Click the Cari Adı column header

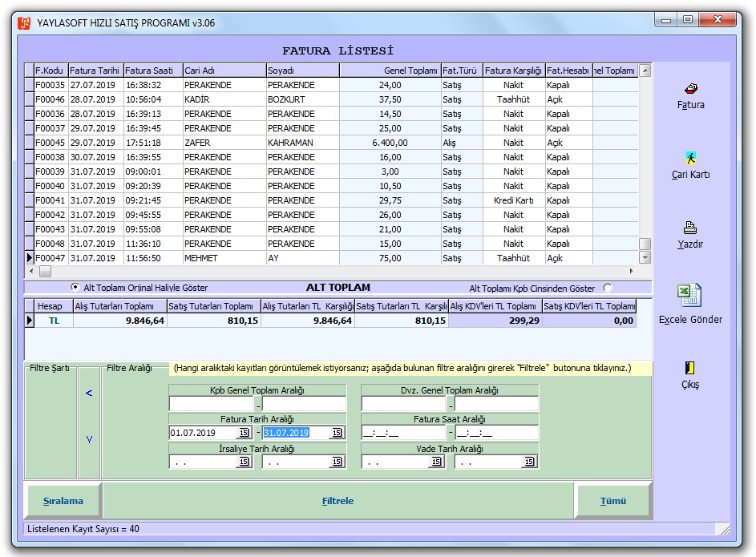pyautogui.click(x=224, y=71)
